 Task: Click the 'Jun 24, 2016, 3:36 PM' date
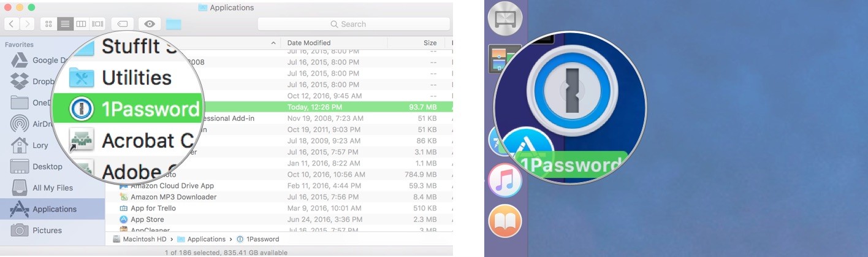(324, 219)
